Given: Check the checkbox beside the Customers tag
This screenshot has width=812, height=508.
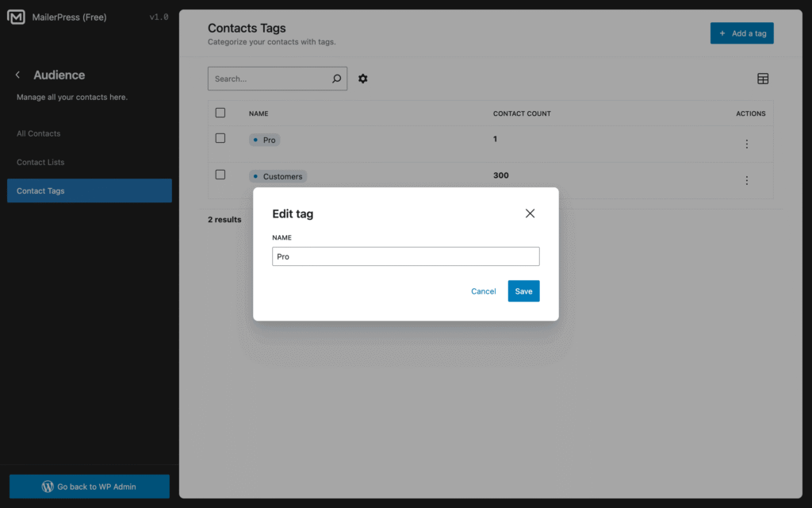Looking at the screenshot, I should point(220,175).
